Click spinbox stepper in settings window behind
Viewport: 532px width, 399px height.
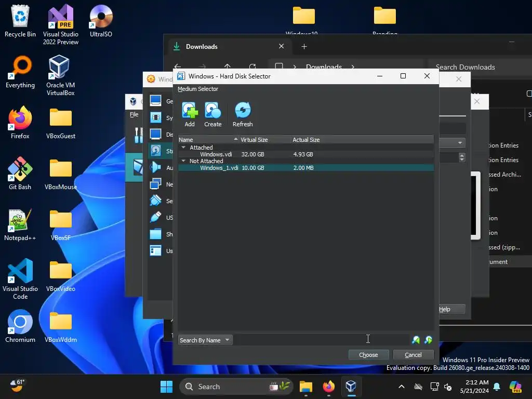(462, 157)
